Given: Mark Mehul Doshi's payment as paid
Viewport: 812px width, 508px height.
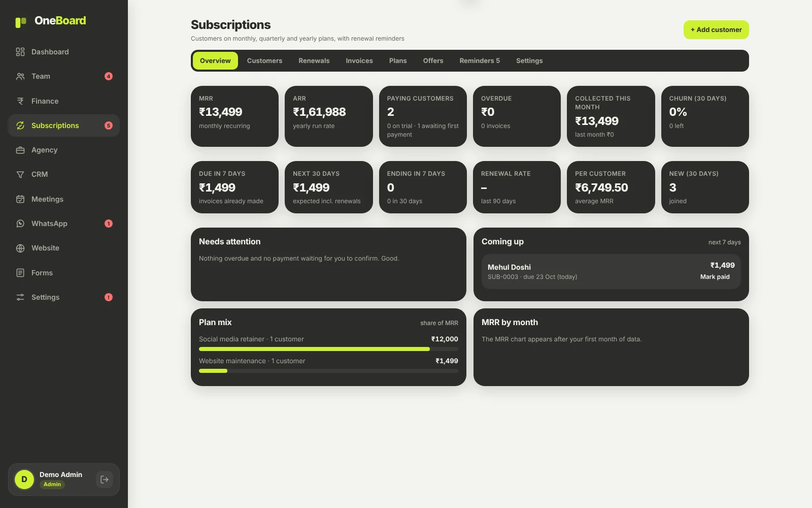Looking at the screenshot, I should click(x=715, y=277).
